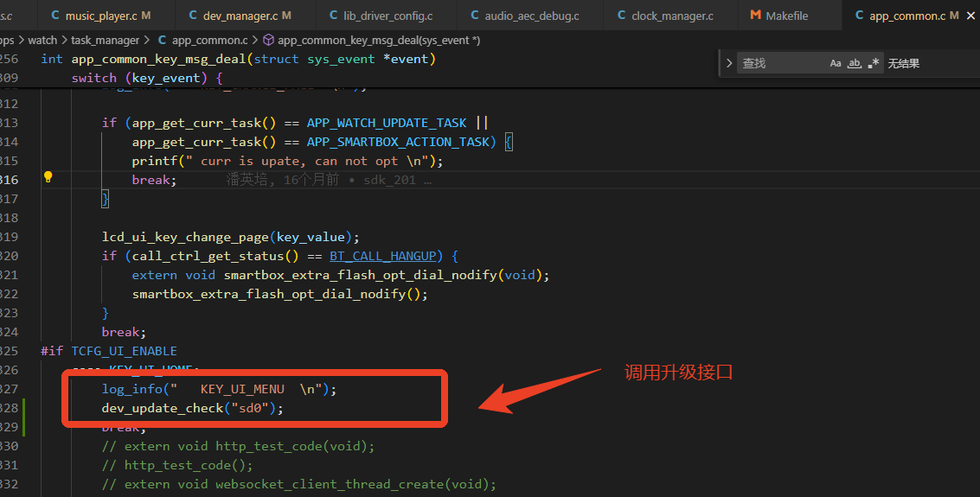
Task: Select the lib_driver_config.c tab
Action: tap(388, 16)
